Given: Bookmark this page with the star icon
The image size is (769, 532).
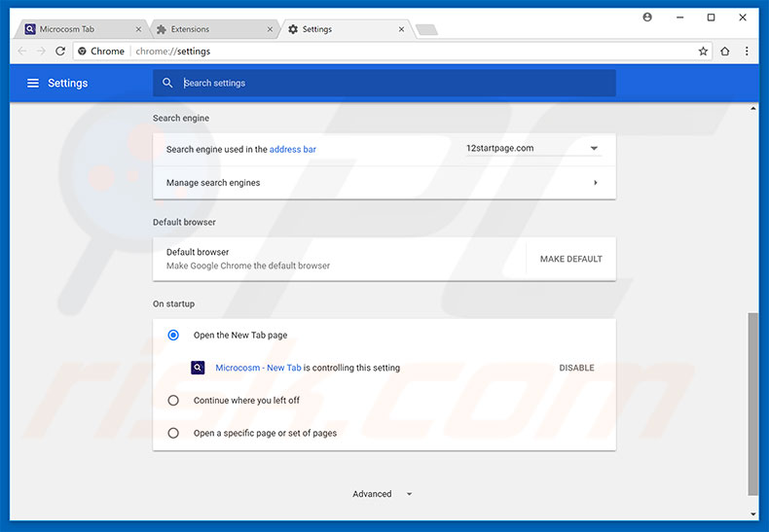Looking at the screenshot, I should (703, 52).
